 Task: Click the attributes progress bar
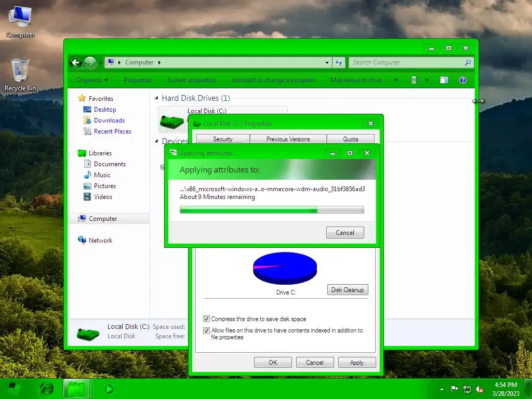point(272,210)
